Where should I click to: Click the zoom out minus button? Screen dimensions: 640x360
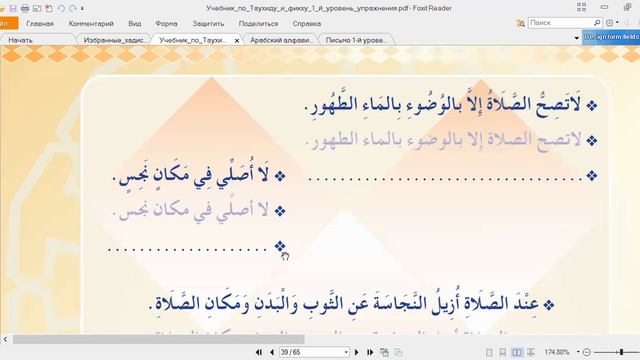(x=587, y=352)
